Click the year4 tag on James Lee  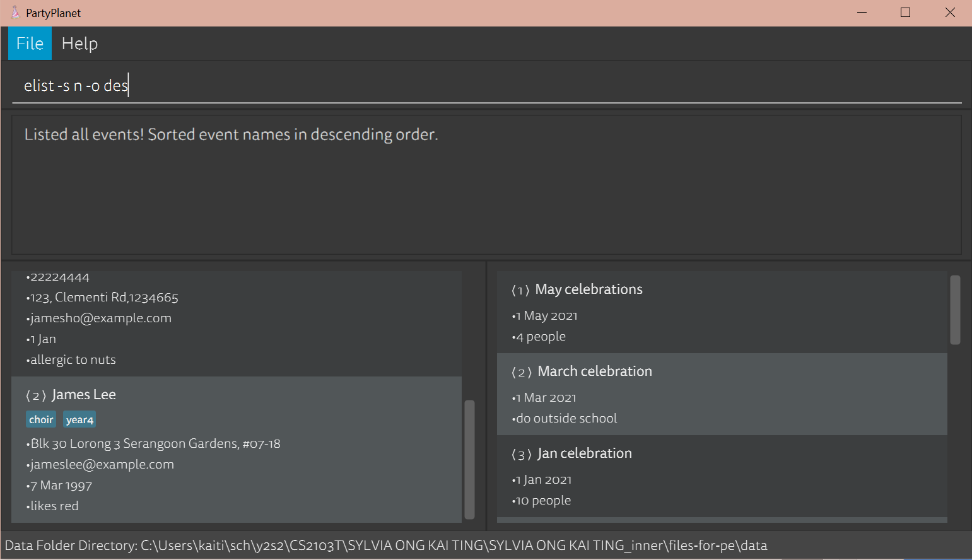79,419
